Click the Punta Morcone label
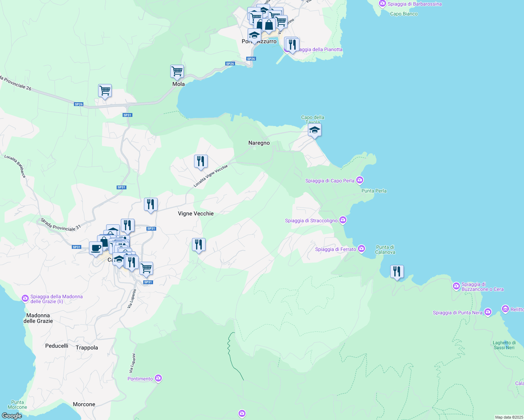Viewport: 524px width, 420px height. [x=18, y=405]
